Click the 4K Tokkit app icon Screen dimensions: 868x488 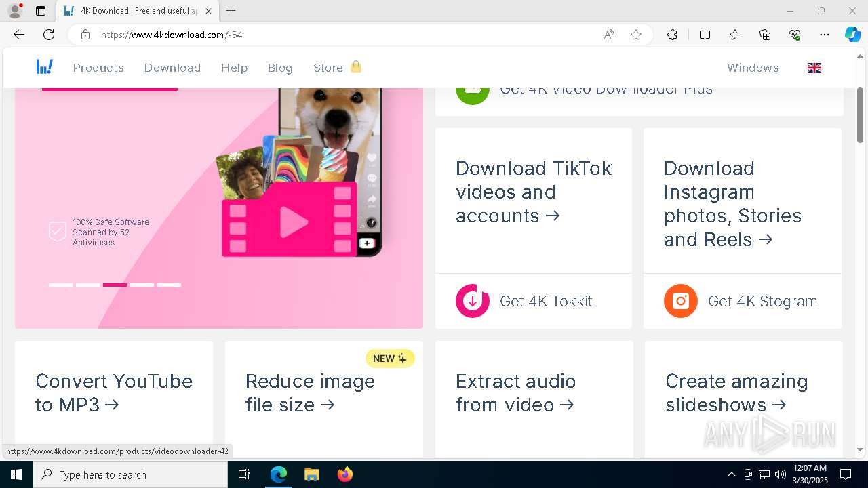pyautogui.click(x=473, y=301)
